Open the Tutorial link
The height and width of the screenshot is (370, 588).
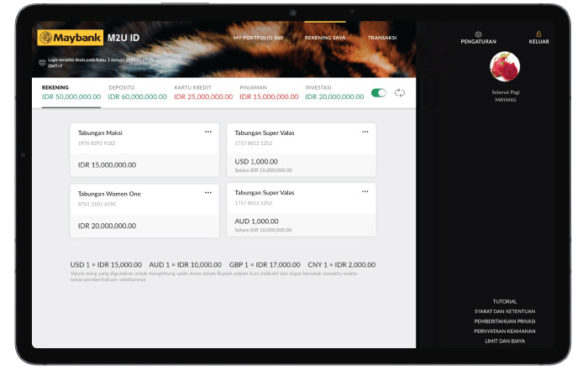[x=505, y=301]
